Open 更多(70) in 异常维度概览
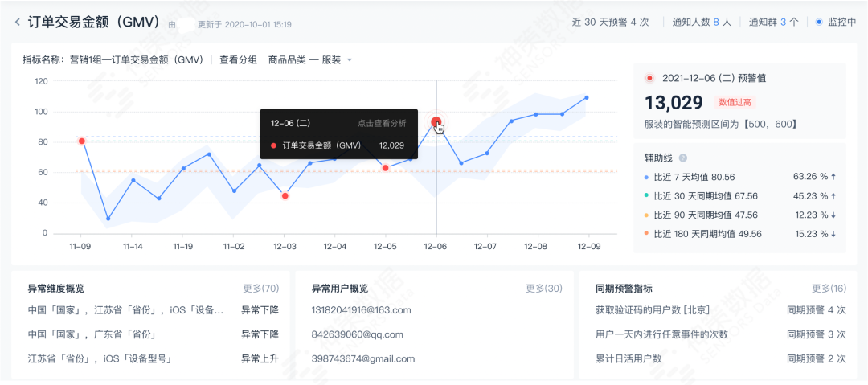Screen dimensions: 868x385 [x=260, y=288]
